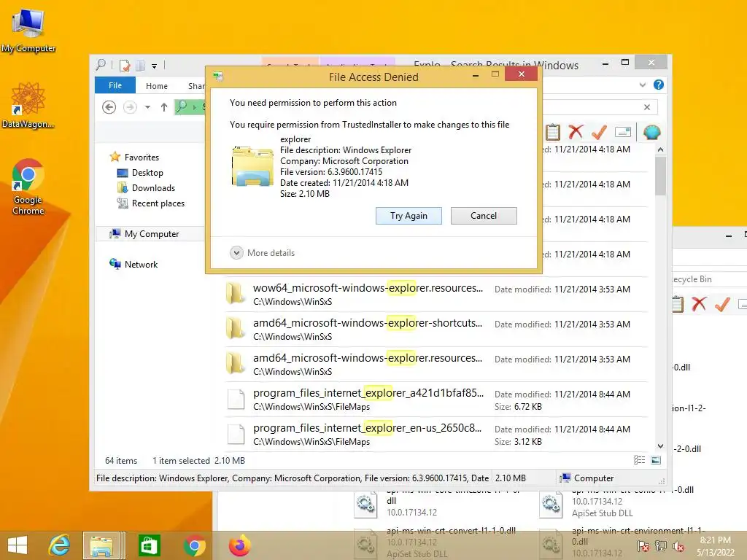
Task: Click the taskbar clock showing 8:21 PM
Action: coord(716,546)
